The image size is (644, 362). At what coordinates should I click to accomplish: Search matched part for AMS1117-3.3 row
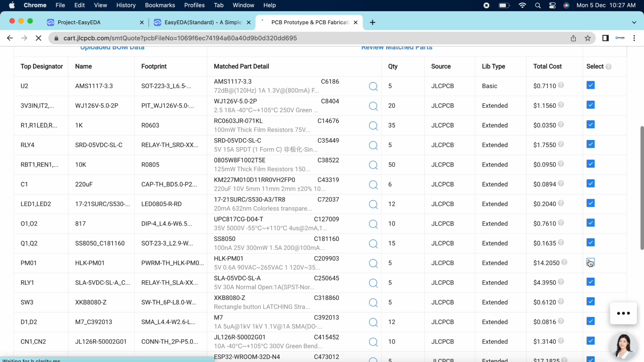[x=373, y=86]
